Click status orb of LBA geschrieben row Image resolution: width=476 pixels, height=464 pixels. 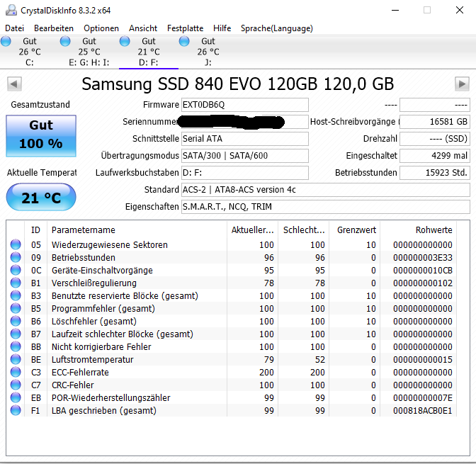click(16, 410)
